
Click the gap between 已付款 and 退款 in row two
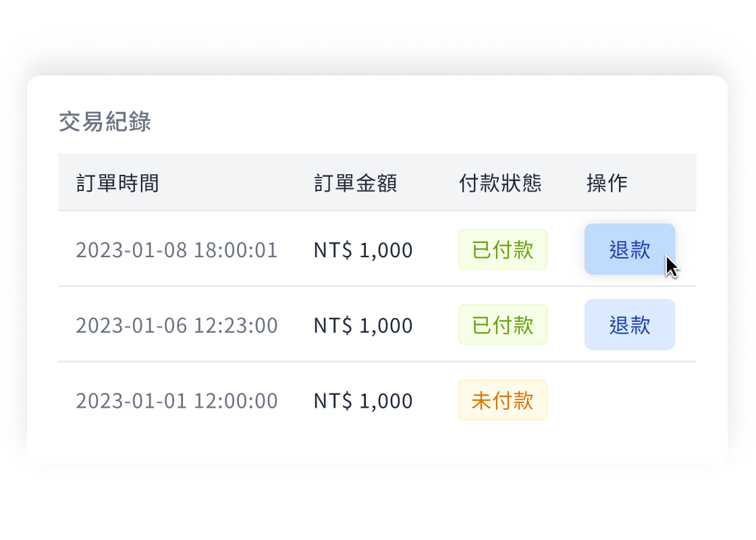[566, 325]
